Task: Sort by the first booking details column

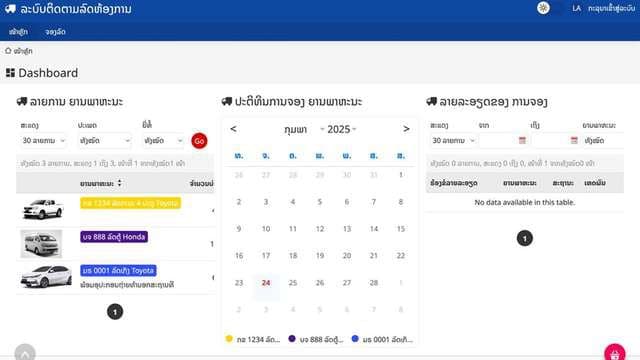Action: pyautogui.click(x=453, y=183)
